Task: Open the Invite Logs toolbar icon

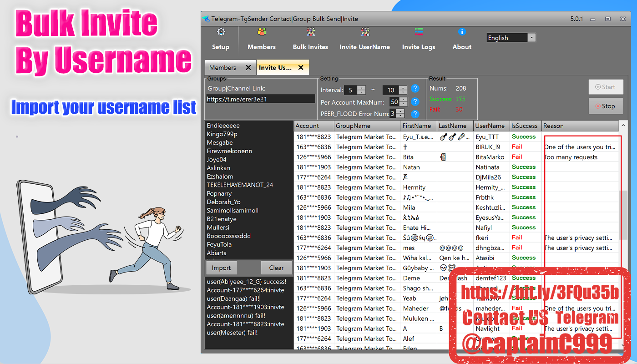Action: coord(419,32)
